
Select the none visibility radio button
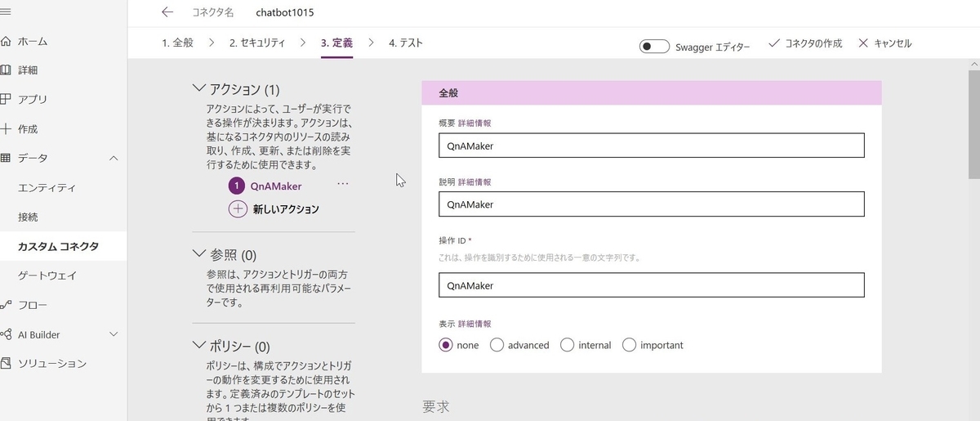tap(446, 345)
